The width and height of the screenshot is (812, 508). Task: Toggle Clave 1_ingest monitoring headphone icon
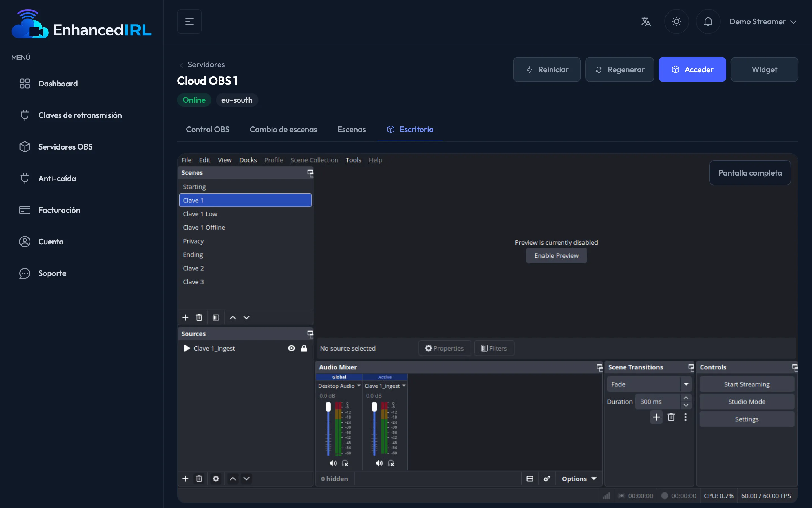[391, 463]
